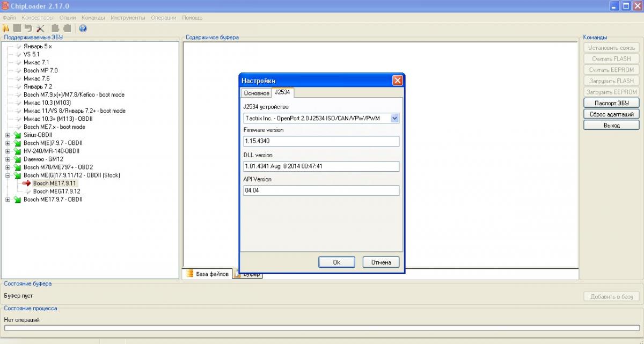Click the Считать FLASH button
Viewport: 644px width, 344px height.
point(611,58)
